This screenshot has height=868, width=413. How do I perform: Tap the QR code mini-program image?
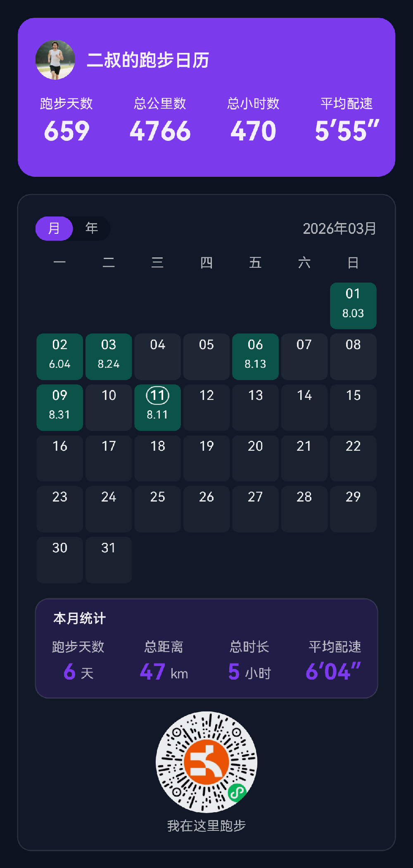click(x=206, y=762)
